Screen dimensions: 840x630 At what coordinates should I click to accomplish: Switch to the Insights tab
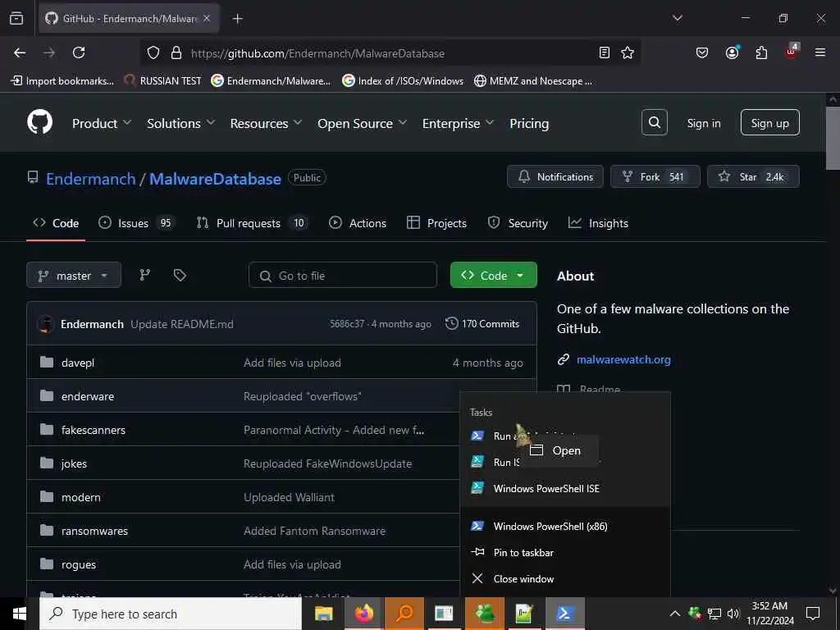click(598, 223)
